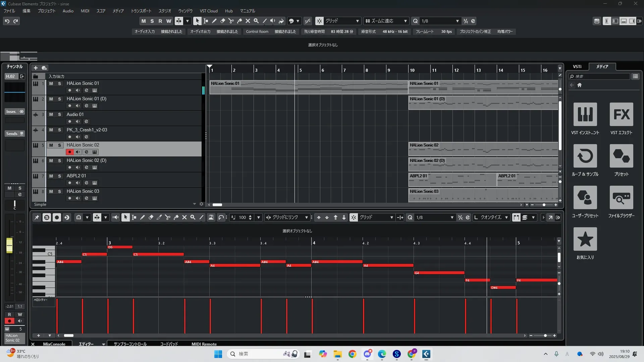644x362 pixels.
Task: Select the Draw pencil tool in the key editor
Action: click(143, 218)
